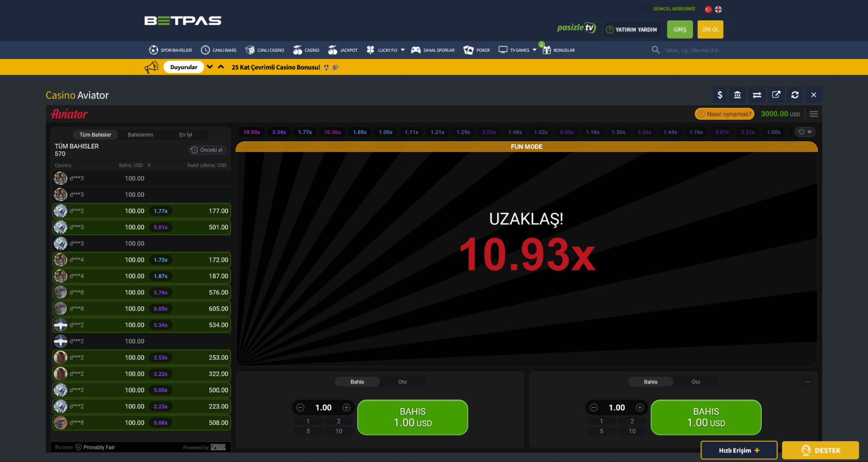The width and height of the screenshot is (868, 462).
Task: Click the Üye Ol register button
Action: click(x=710, y=30)
